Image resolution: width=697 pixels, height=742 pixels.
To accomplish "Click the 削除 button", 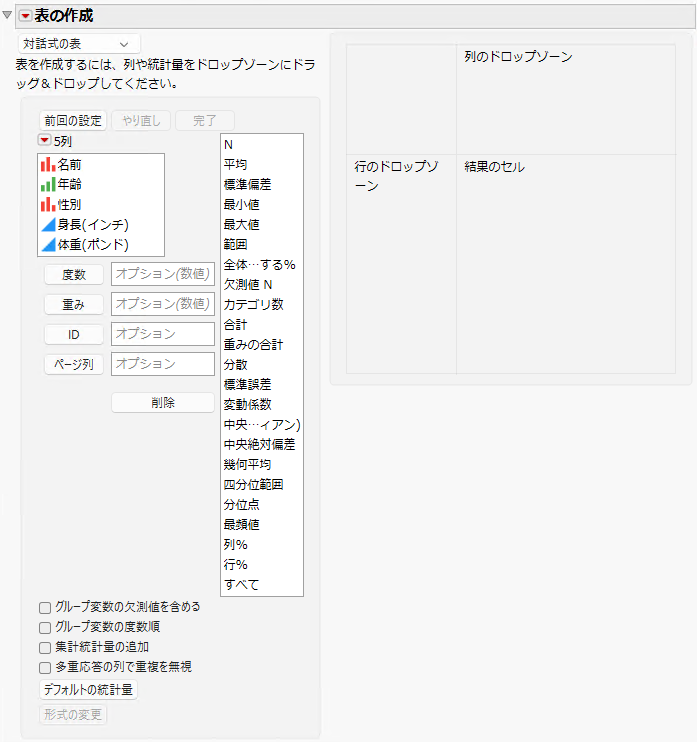I will tap(163, 403).
